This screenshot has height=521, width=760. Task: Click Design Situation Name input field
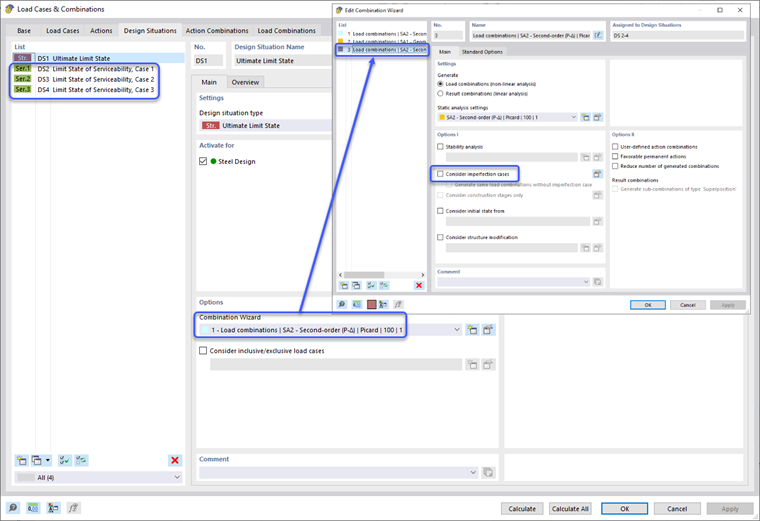click(282, 61)
